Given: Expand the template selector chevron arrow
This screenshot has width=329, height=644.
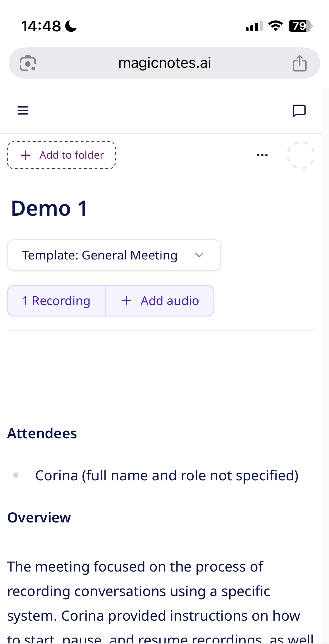Looking at the screenshot, I should click(x=199, y=255).
